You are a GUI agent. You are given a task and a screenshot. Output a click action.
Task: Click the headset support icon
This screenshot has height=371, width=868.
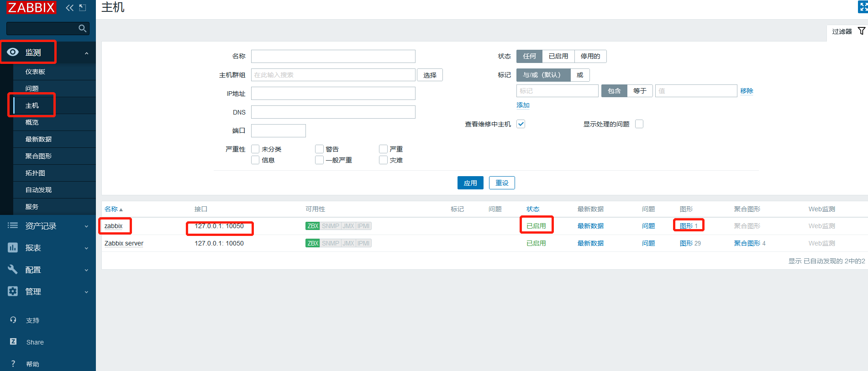click(13, 320)
